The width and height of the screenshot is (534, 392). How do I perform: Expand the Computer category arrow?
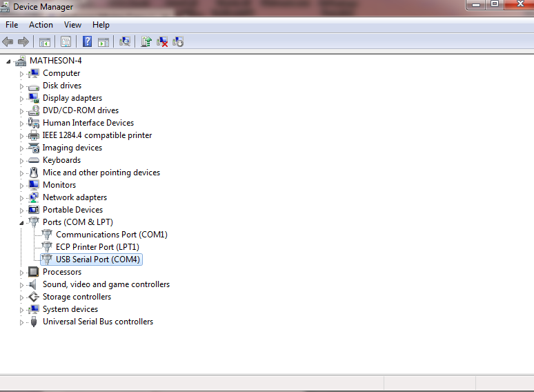21,74
